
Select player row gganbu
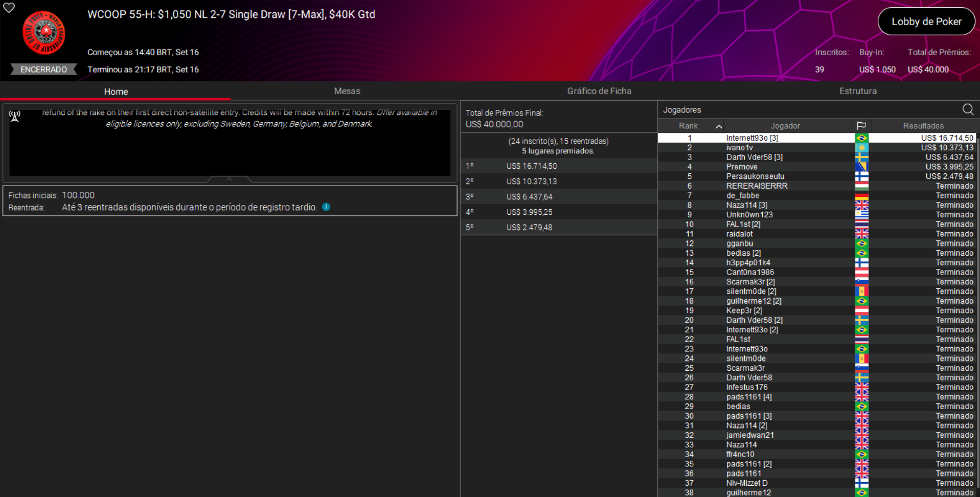pyautogui.click(x=817, y=243)
